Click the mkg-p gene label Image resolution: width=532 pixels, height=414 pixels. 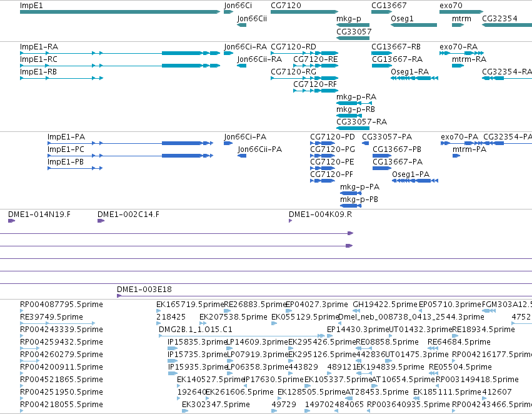348,19
